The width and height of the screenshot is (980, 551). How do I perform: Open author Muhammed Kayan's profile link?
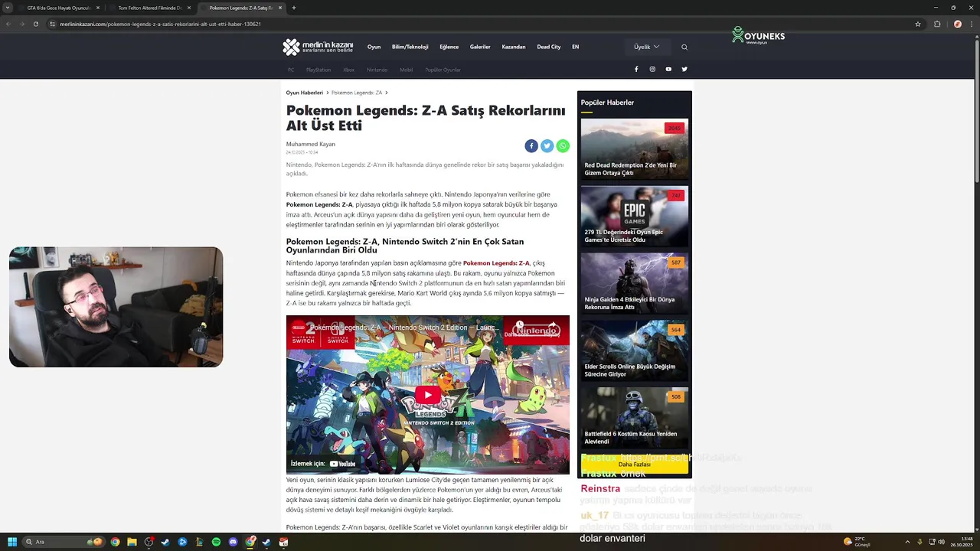tap(311, 144)
